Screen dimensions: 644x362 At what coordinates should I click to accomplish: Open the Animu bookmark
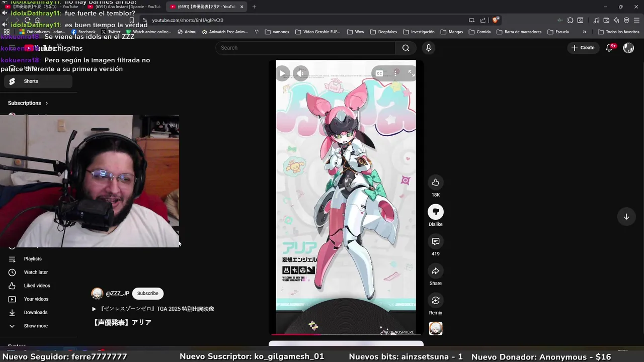click(187, 32)
